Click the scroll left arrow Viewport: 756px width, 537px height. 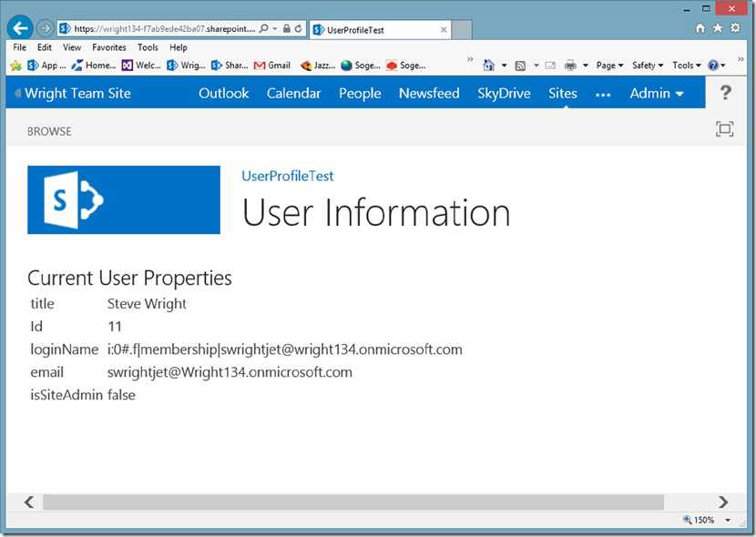[29, 502]
